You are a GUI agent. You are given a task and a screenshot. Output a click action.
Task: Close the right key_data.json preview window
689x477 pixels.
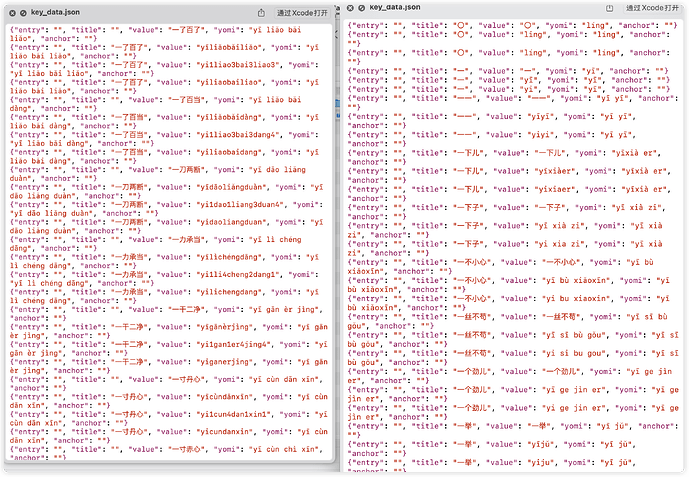coord(349,7)
